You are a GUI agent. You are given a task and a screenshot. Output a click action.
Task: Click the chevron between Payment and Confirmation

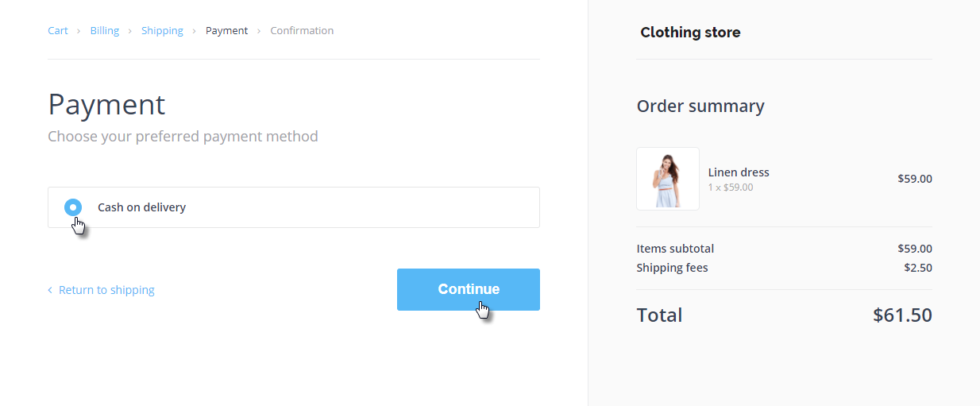pyautogui.click(x=259, y=31)
